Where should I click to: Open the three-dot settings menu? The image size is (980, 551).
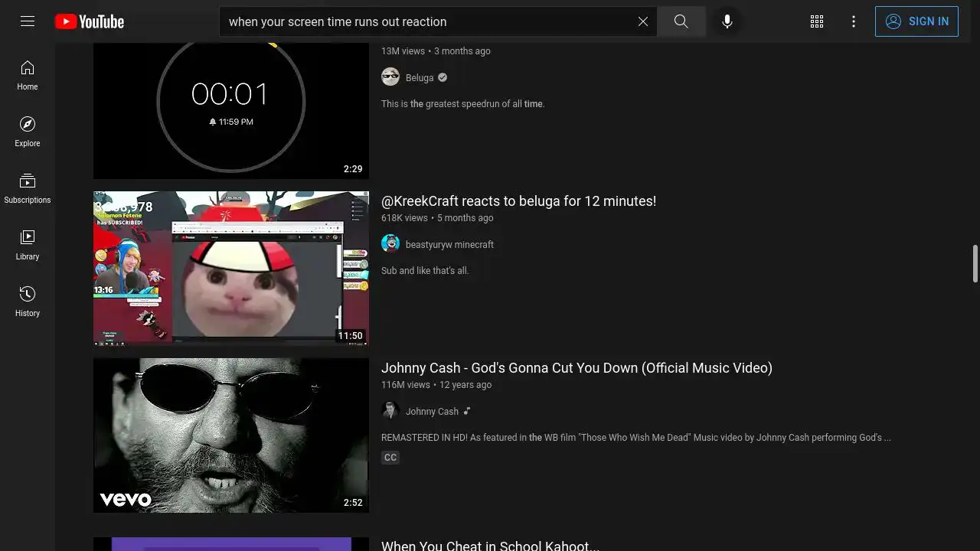coord(854,21)
